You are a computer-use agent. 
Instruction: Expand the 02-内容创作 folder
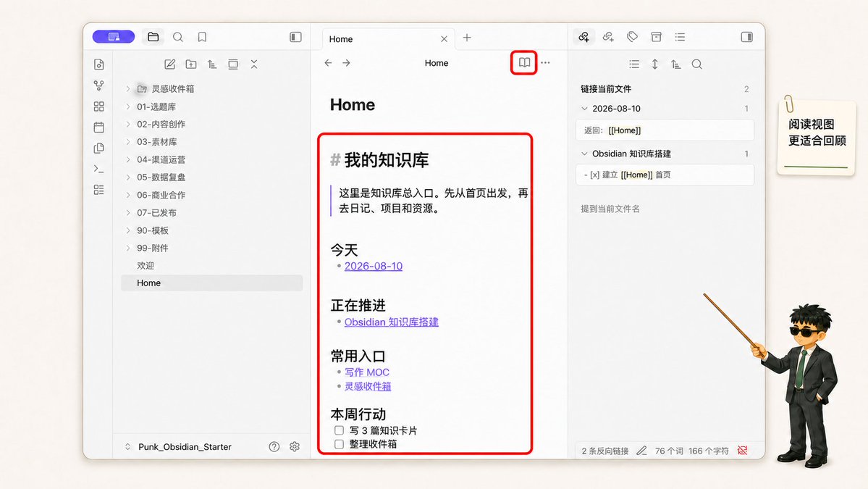click(128, 124)
